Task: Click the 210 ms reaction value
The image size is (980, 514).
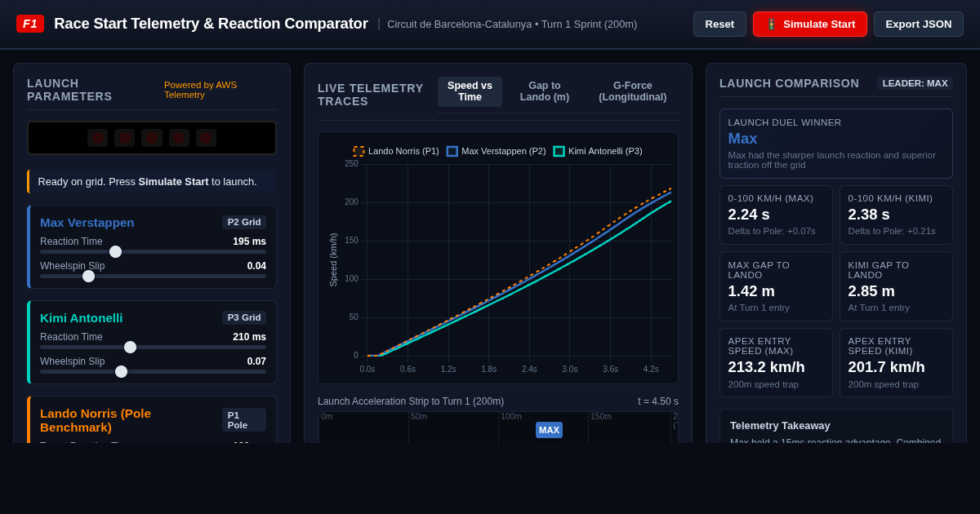Action: pos(249,337)
